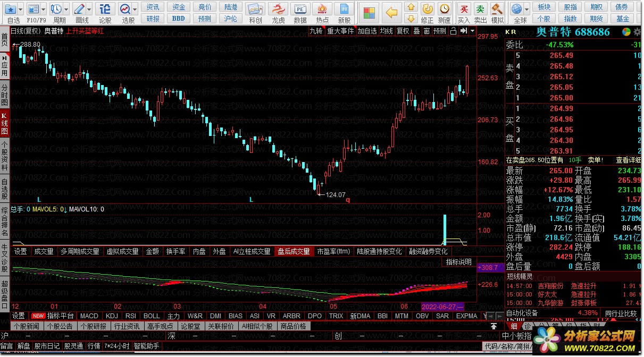Toggle 九转 indicator
Viewport: 644px width, 357px height.
[x=316, y=31]
